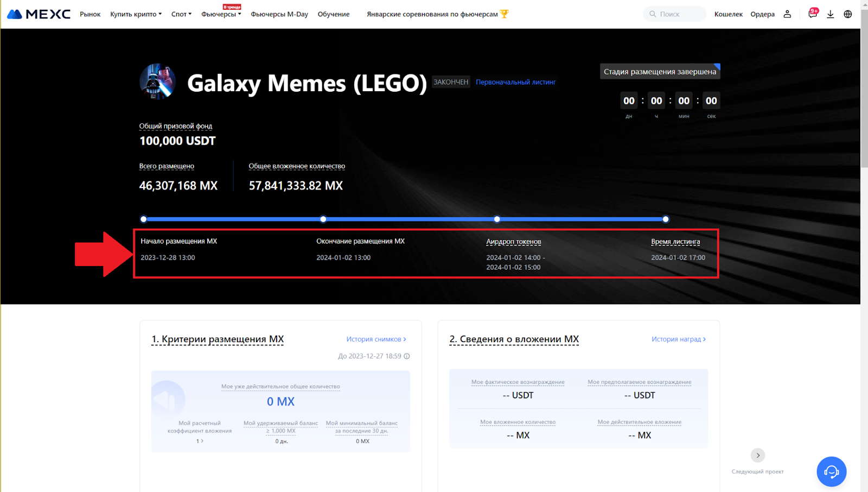The image size is (868, 492).
Task: Open the user profile icon
Action: pos(787,14)
